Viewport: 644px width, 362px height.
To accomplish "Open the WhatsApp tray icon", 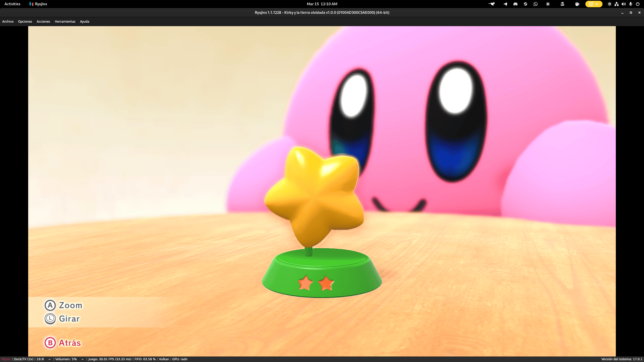I will [x=536, y=4].
